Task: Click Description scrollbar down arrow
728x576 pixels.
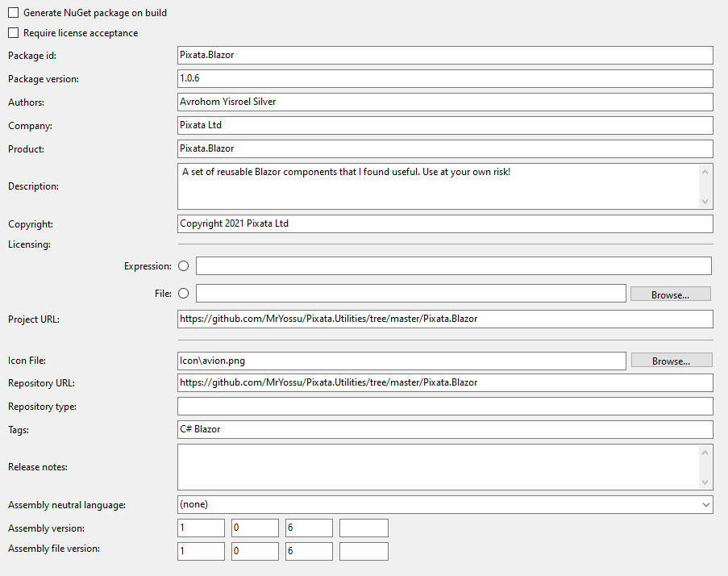Action: pyautogui.click(x=705, y=201)
